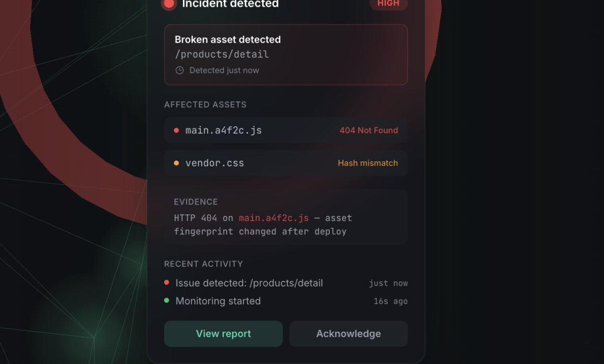604x364 pixels.
Task: Click the orange status dot for vendor.css
Action: tap(177, 163)
